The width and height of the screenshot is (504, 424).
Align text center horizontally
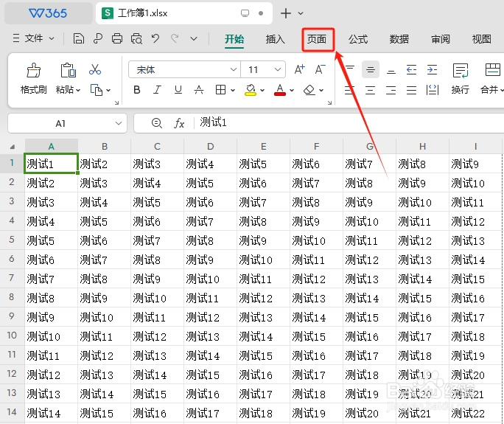pos(371,90)
